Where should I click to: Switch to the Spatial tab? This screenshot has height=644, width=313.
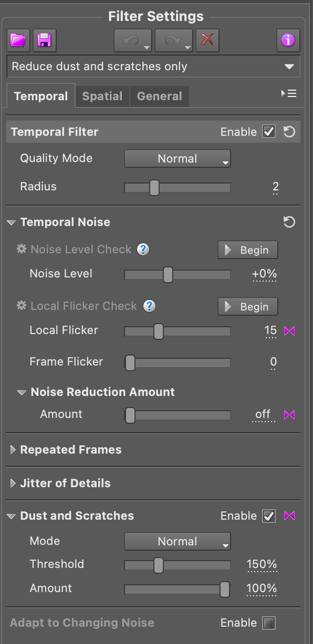(x=102, y=96)
